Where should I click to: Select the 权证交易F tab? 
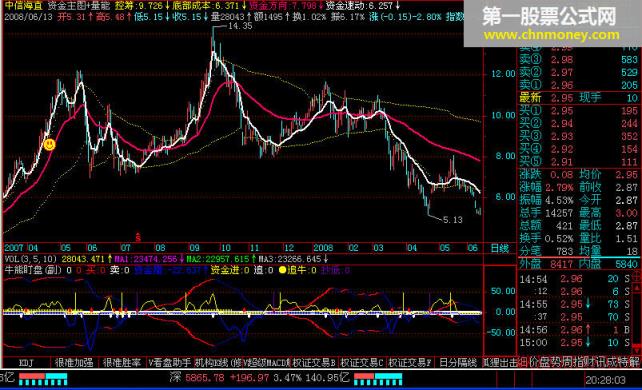(410, 363)
